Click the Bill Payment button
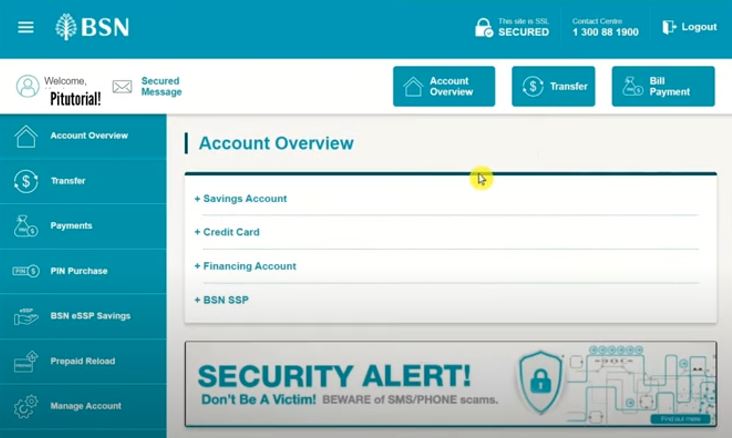 point(663,86)
